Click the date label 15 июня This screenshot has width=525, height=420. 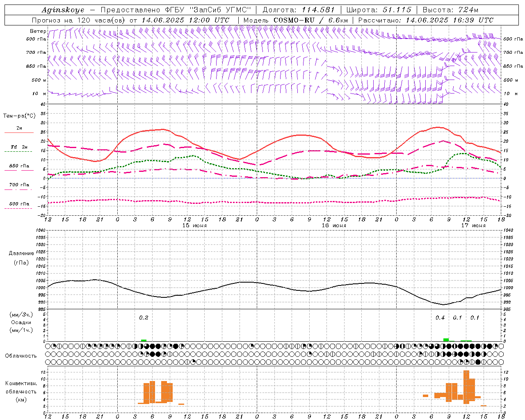point(194,226)
